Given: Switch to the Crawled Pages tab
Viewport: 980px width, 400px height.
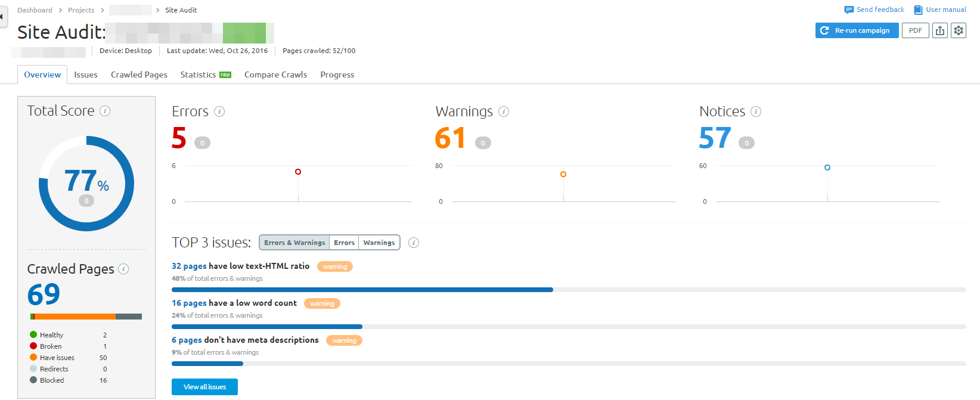Looking at the screenshot, I should point(139,75).
